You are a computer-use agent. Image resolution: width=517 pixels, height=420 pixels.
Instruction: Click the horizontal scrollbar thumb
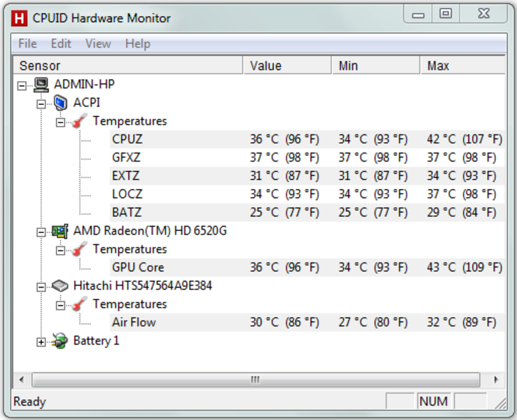click(256, 380)
